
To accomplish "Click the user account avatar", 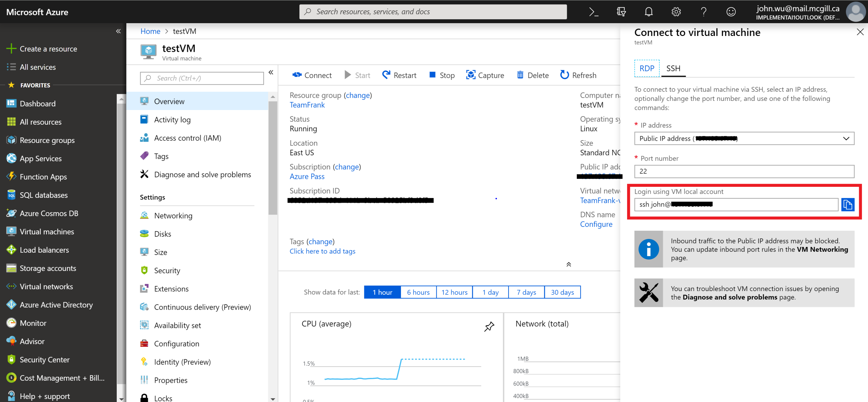I will 856,12.
